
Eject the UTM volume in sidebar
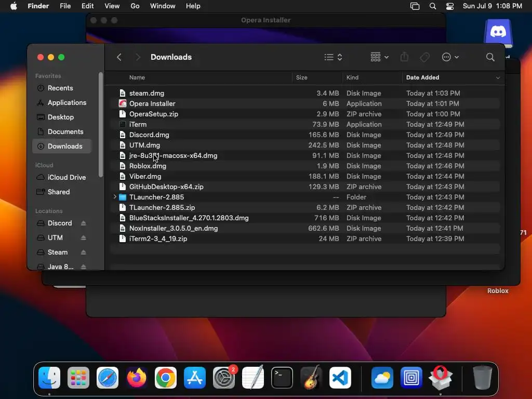(x=84, y=238)
